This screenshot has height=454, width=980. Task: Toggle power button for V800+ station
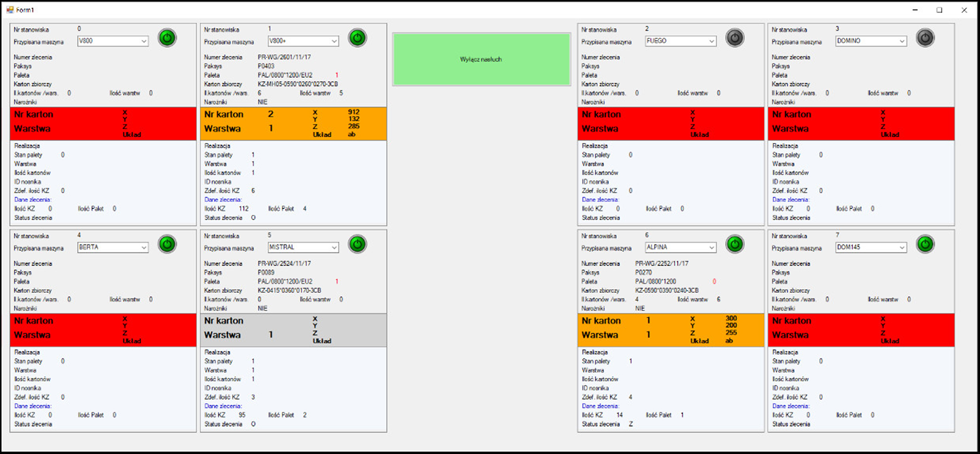click(x=357, y=38)
